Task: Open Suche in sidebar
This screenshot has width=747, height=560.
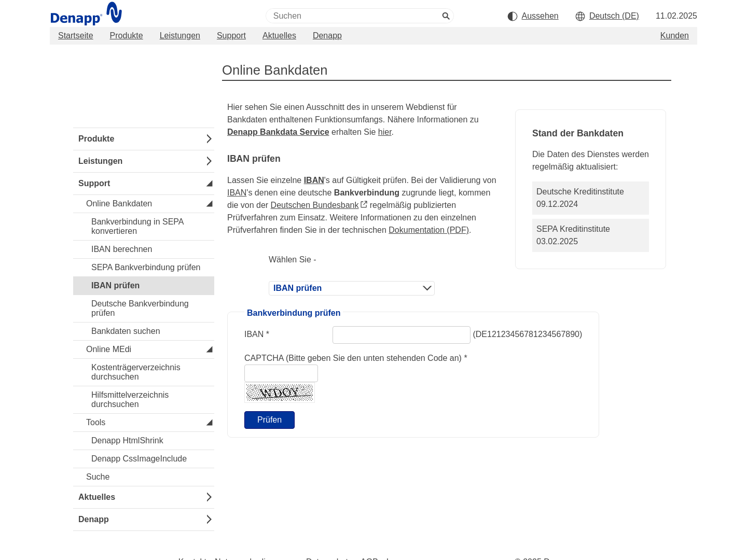Action: [144, 477]
